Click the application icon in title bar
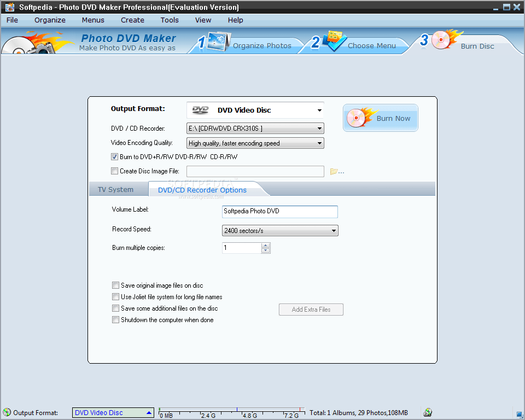 [10, 7]
